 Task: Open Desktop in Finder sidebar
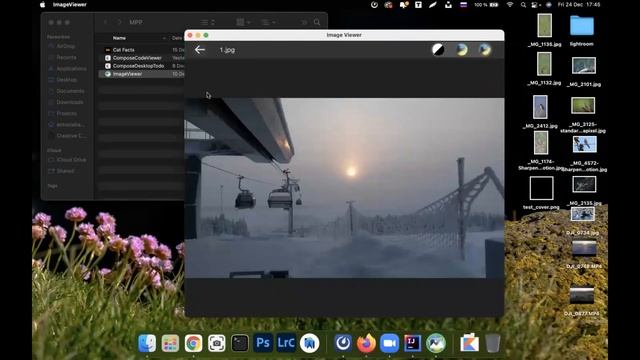66,80
